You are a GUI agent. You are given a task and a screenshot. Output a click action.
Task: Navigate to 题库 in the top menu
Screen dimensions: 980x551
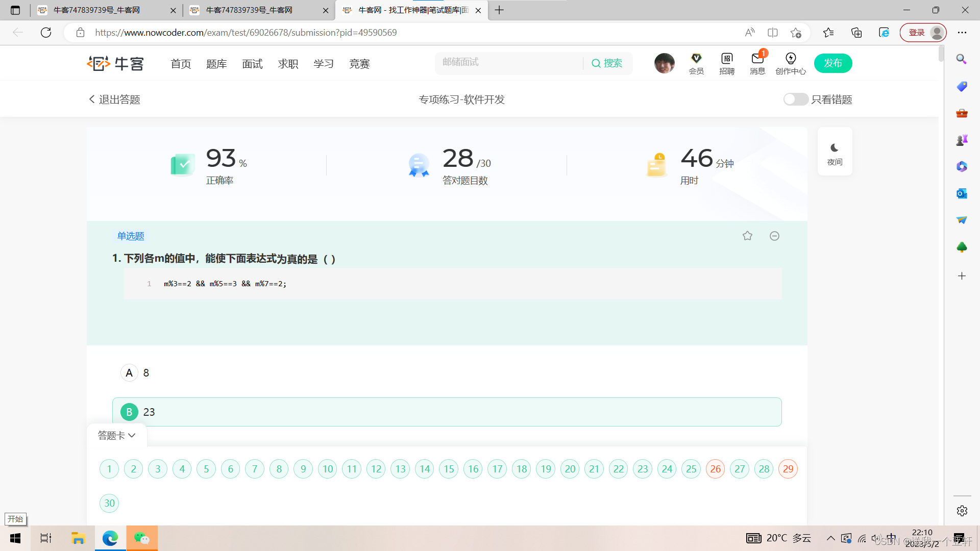(x=216, y=63)
